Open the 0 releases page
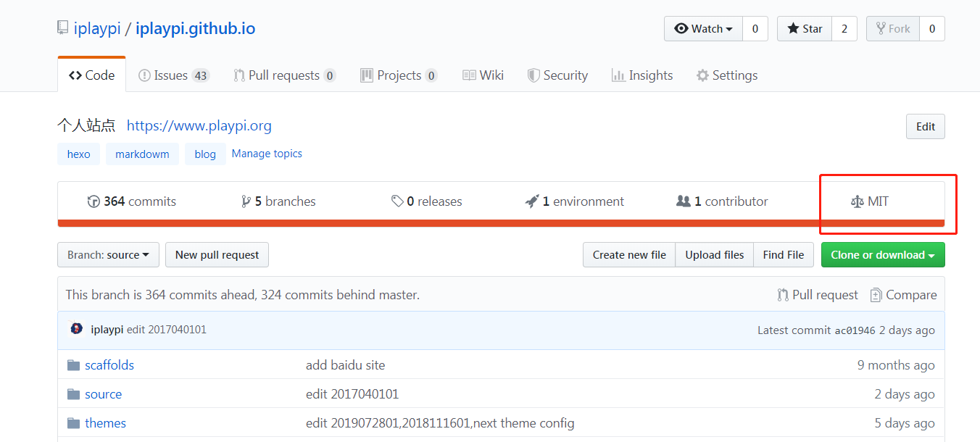Viewport: 980px width, 442px height. coord(427,201)
